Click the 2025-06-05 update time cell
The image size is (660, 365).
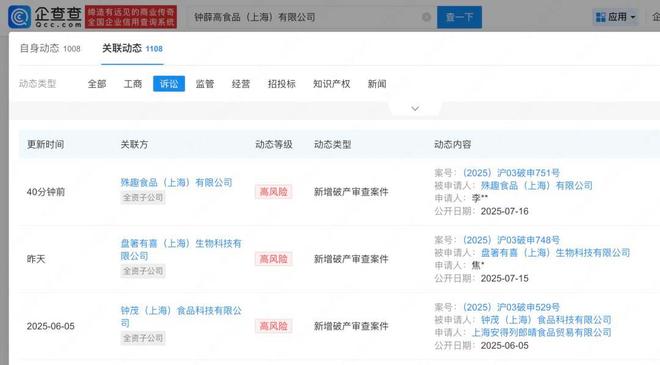(x=51, y=326)
